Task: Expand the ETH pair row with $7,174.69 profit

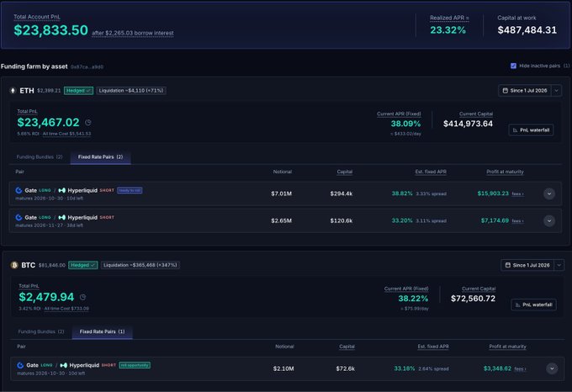Action: (x=549, y=220)
